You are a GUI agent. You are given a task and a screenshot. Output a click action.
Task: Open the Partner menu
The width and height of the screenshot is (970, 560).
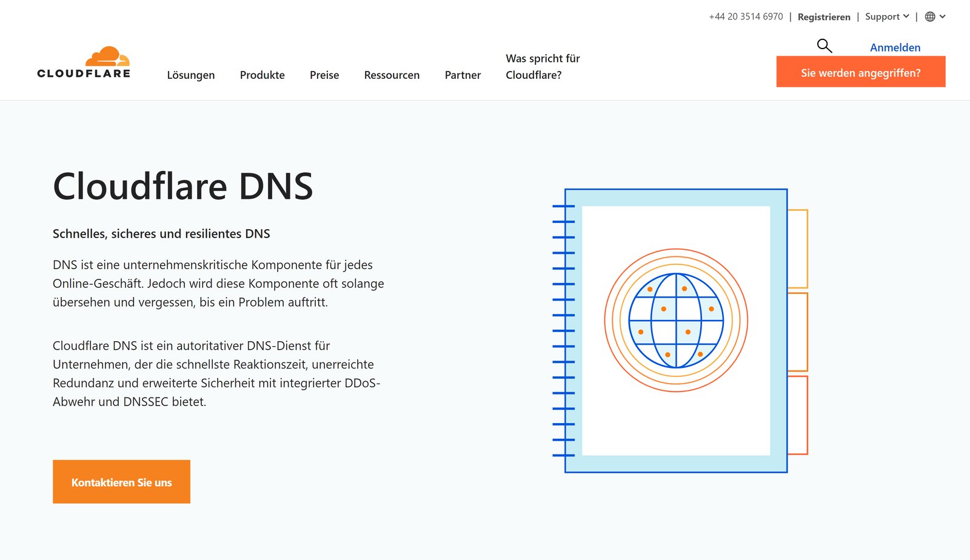pyautogui.click(x=463, y=75)
